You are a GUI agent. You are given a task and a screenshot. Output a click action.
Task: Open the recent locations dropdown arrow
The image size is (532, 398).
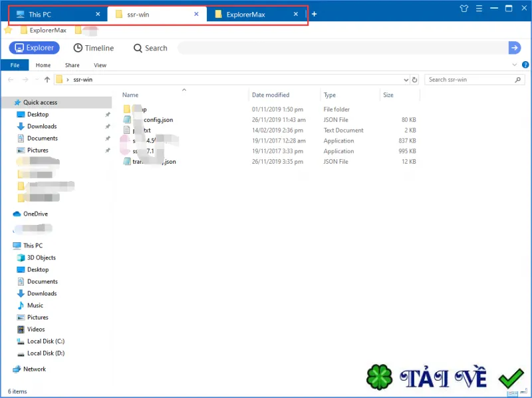[x=37, y=80]
